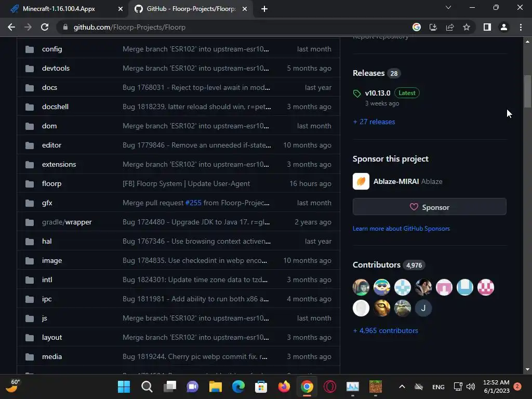Viewport: 532px width, 399px height.
Task: Open the gfx folder
Action: coord(47,203)
